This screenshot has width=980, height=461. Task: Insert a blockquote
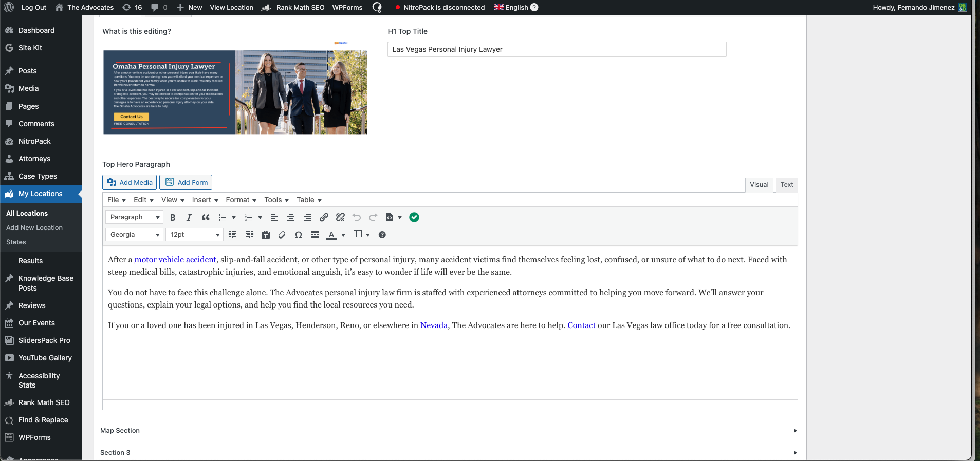pos(206,218)
